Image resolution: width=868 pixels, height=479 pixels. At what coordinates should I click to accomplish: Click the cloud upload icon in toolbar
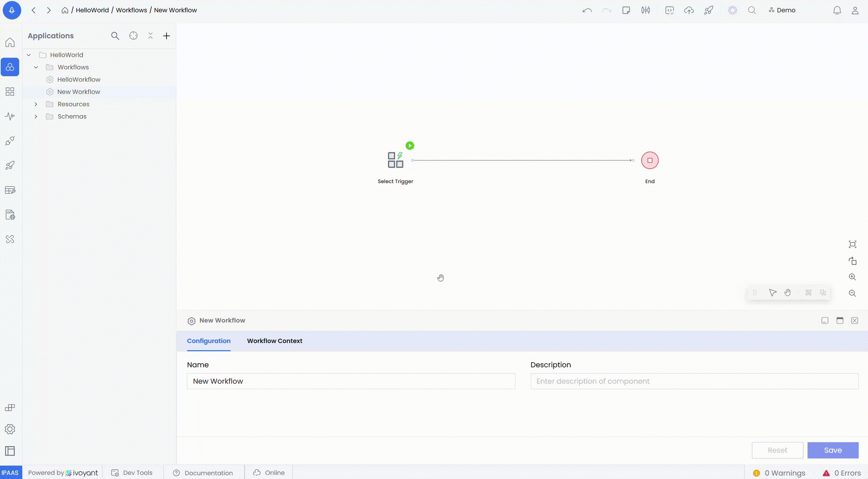click(689, 11)
